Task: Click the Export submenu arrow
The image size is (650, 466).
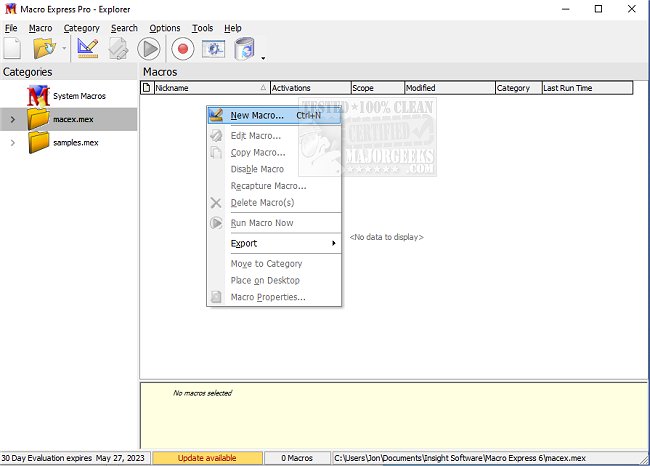Action: pyautogui.click(x=334, y=243)
